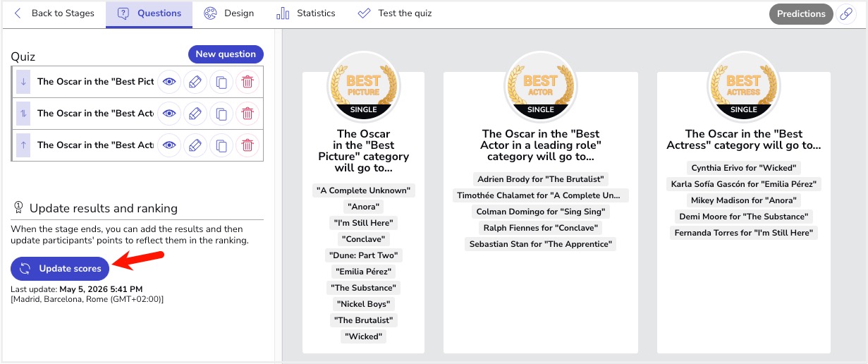Go back to Stages

[54, 13]
